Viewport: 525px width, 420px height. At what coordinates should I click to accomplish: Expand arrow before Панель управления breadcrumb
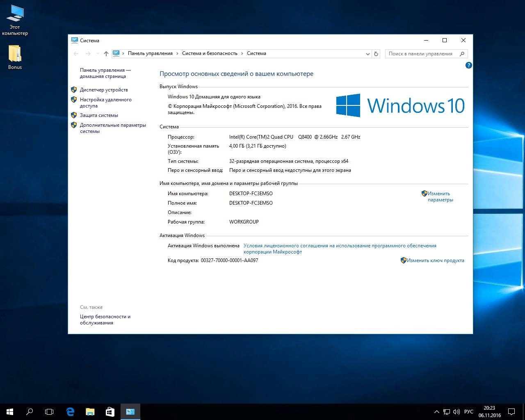point(123,53)
